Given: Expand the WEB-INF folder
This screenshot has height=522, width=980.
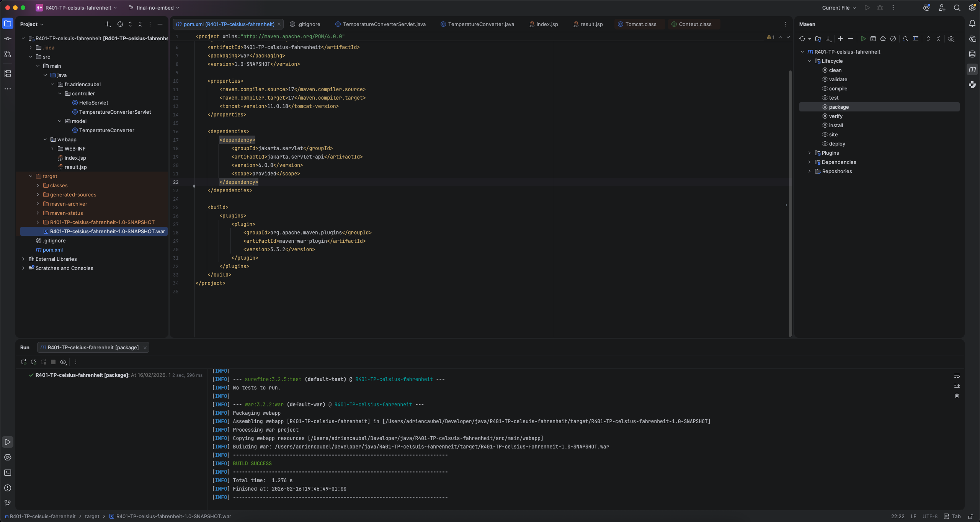Looking at the screenshot, I should pyautogui.click(x=52, y=149).
